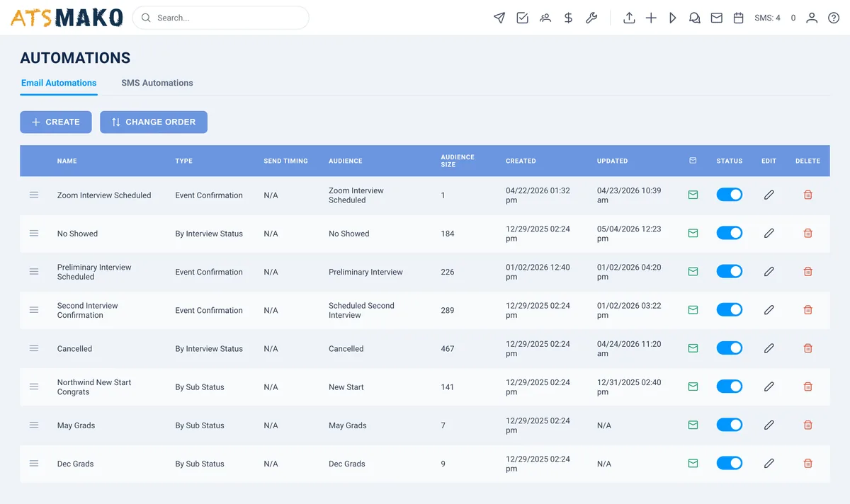Open the help question mark icon
Image resolution: width=850 pixels, height=504 pixels.
(834, 18)
